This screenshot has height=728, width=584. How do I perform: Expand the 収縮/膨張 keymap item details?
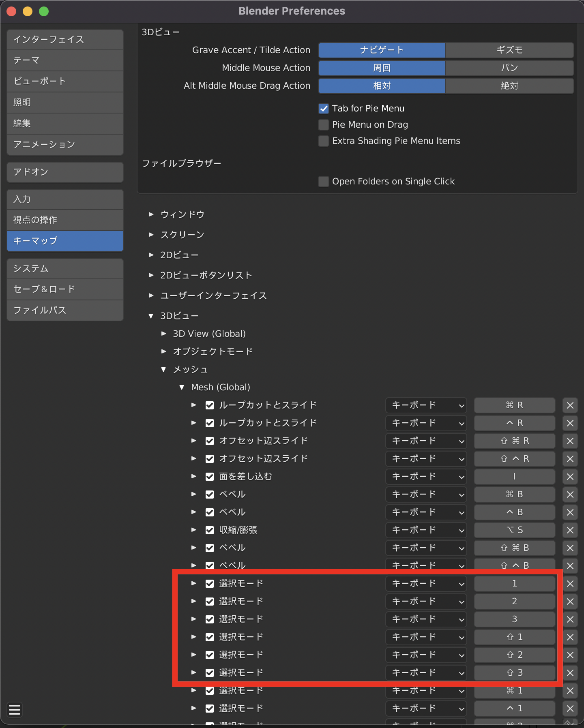[194, 530]
